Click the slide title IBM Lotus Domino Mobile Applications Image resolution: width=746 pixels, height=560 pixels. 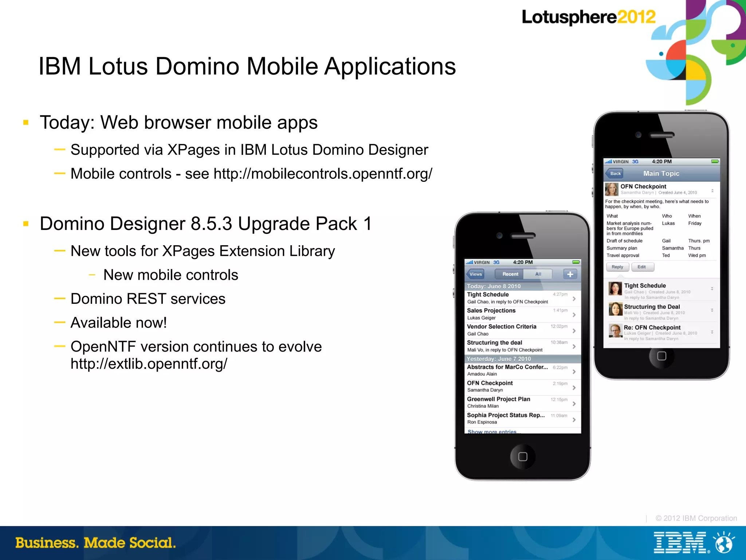pyautogui.click(x=247, y=67)
